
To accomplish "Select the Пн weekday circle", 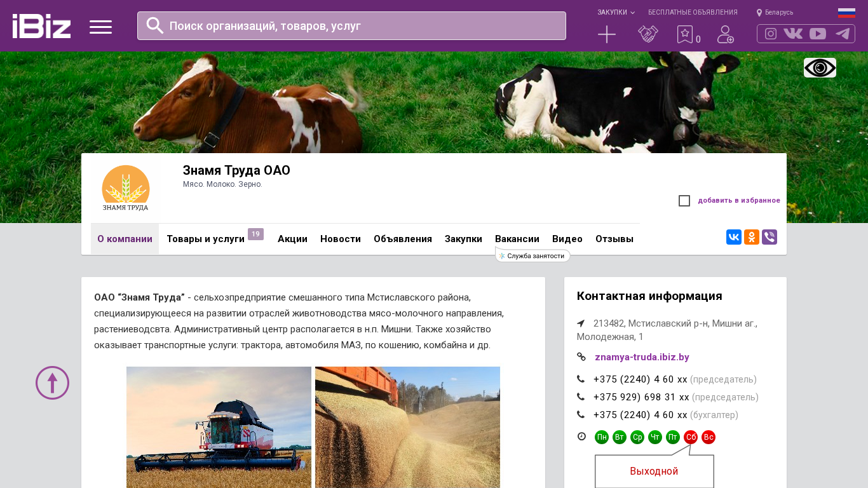I will 602,437.
